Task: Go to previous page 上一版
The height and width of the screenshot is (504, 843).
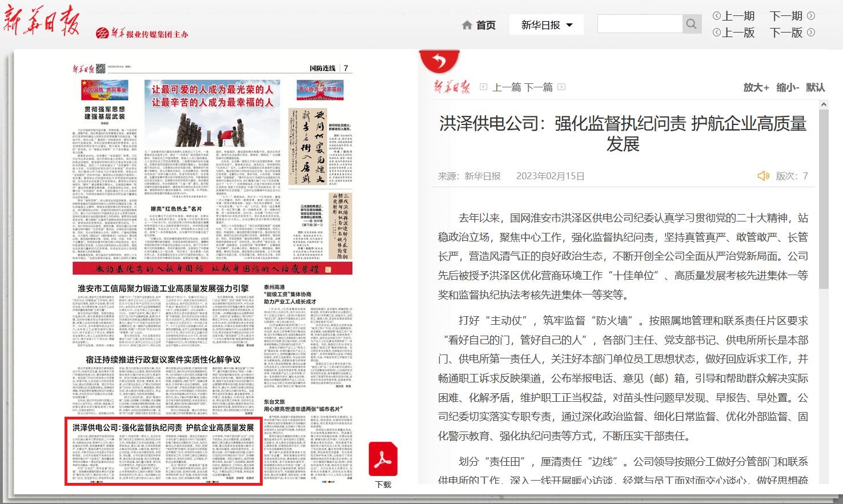Action: [738, 33]
